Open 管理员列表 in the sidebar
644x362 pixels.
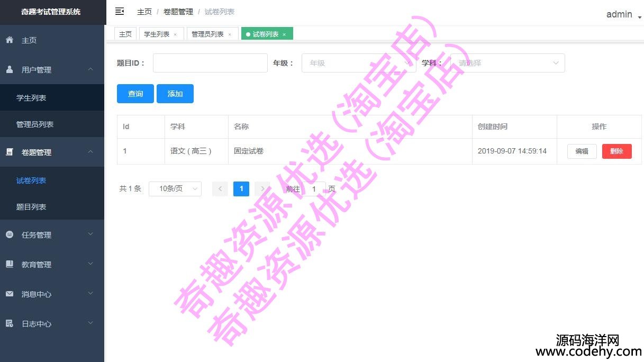pos(52,124)
